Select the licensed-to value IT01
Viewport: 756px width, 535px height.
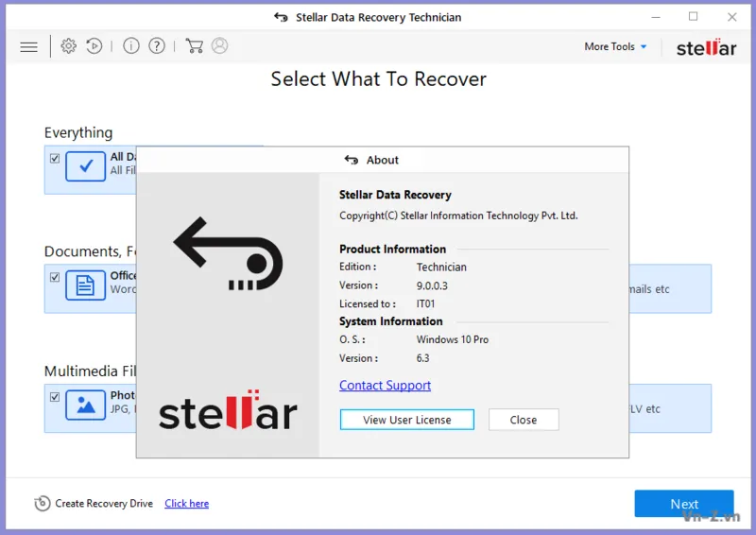point(426,304)
